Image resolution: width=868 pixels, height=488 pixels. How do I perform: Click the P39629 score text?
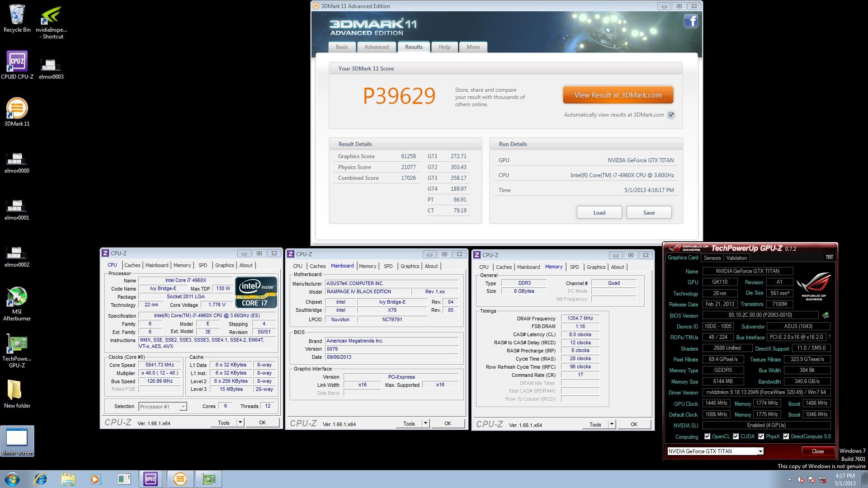click(x=399, y=96)
